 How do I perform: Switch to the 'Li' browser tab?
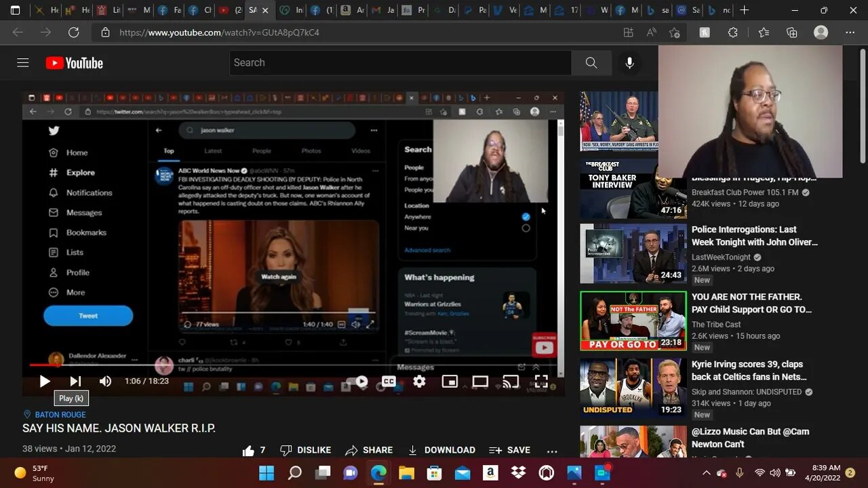point(107,10)
